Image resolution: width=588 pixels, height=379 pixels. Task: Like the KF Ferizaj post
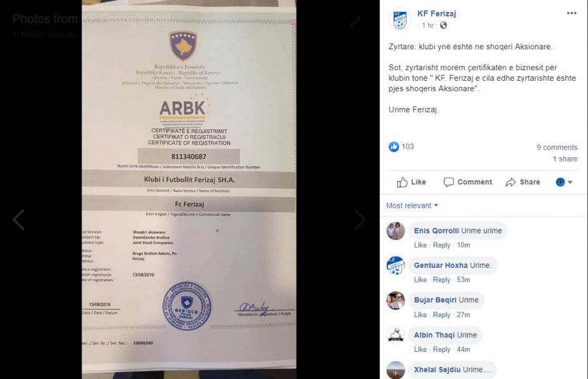[x=412, y=182]
